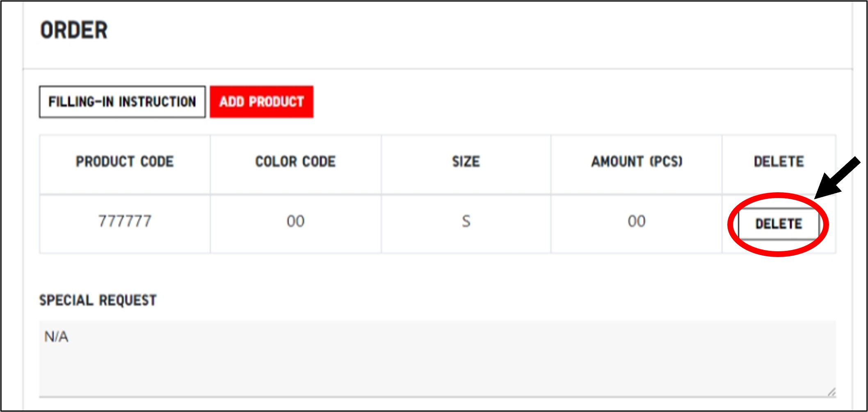Select product code 777777 cell
Image resolution: width=868 pixels, height=412 pixels.
[125, 221]
